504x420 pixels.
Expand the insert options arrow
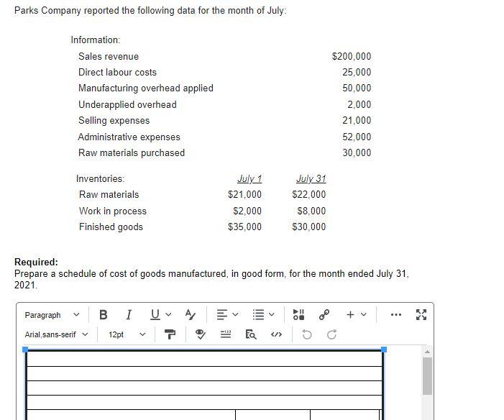pos(364,314)
